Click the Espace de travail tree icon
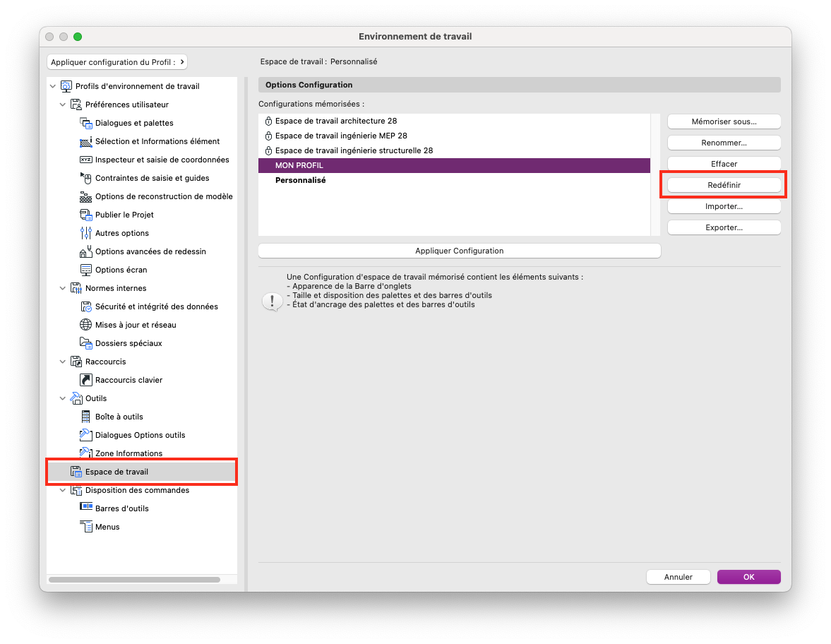 click(76, 472)
